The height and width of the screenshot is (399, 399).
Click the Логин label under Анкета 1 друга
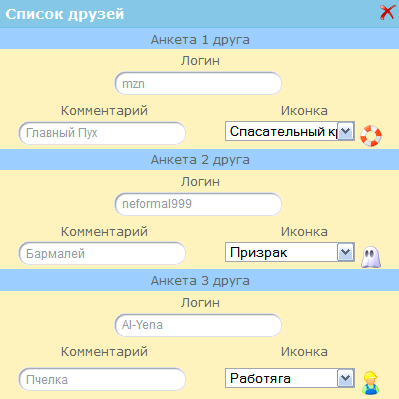point(200,61)
